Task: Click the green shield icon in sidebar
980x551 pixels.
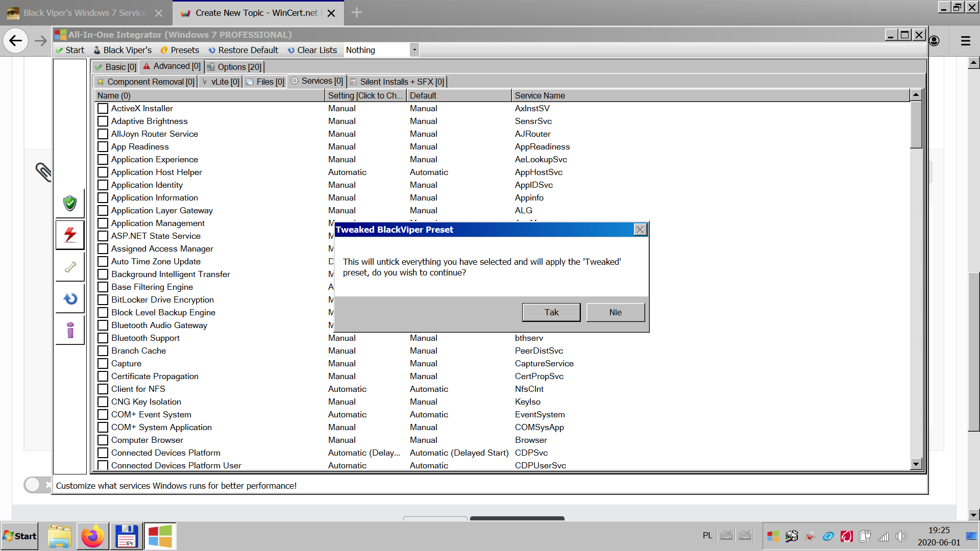Action: click(x=70, y=203)
